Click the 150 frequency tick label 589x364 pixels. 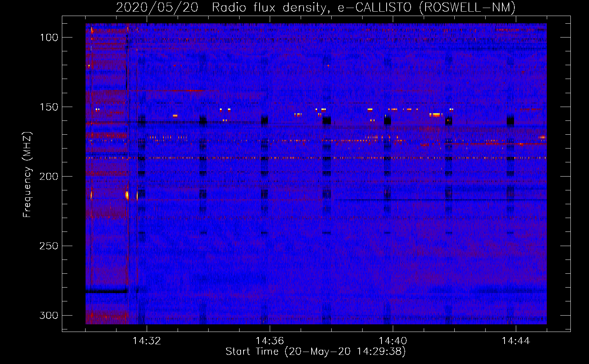tap(49, 107)
